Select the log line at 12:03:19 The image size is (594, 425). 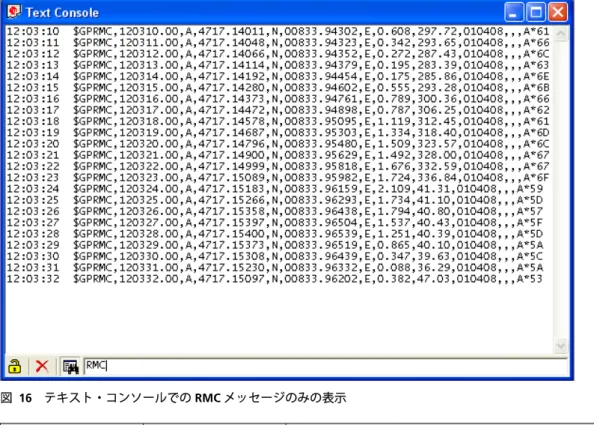[278, 133]
